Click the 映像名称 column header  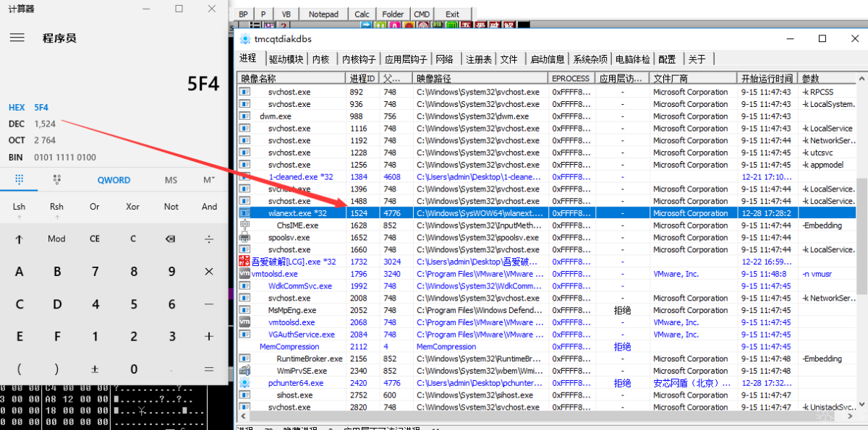tap(292, 78)
